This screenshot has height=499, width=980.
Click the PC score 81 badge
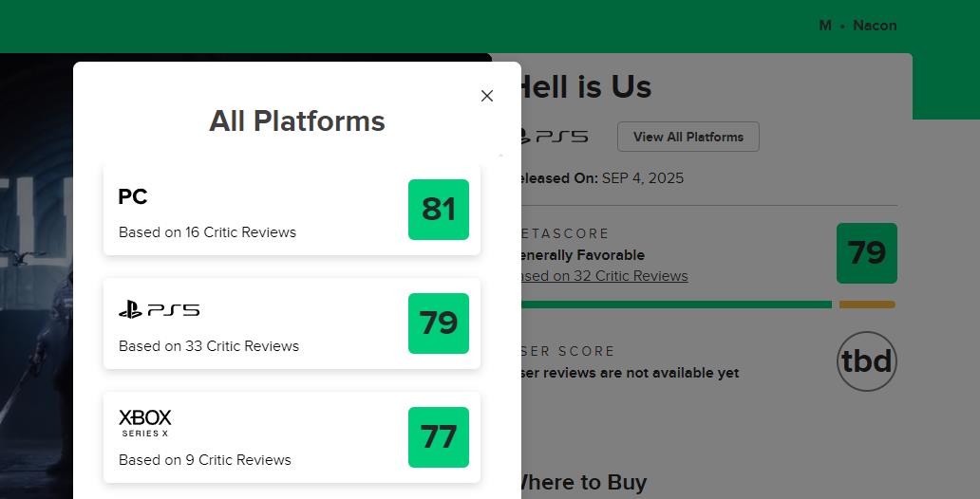tap(438, 210)
